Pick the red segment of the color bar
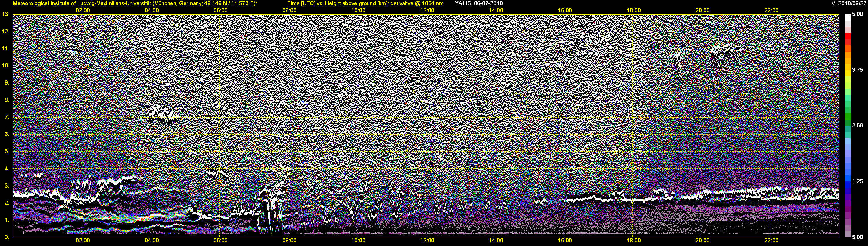 pyautogui.click(x=848, y=36)
